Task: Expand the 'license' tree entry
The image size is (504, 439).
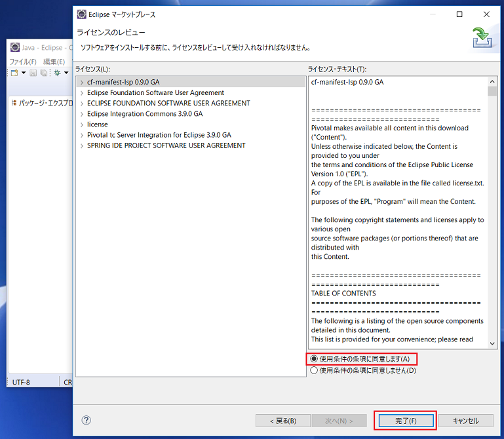Action: point(82,124)
